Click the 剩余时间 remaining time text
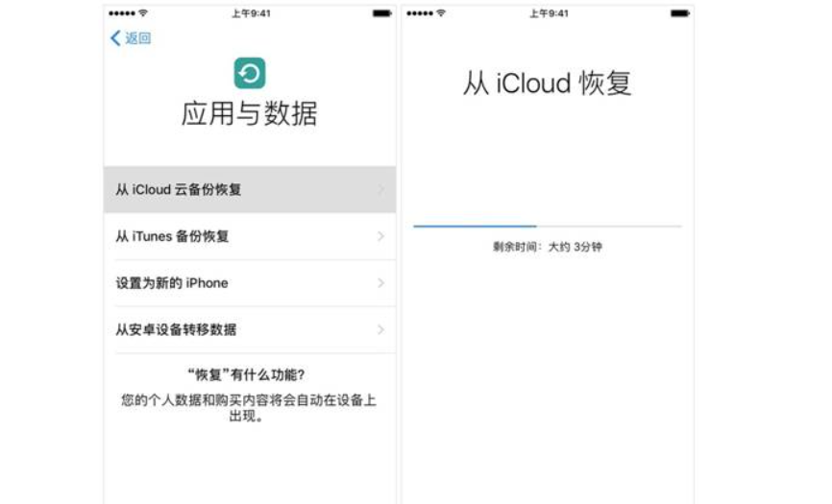The height and width of the screenshot is (504, 832). (547, 248)
